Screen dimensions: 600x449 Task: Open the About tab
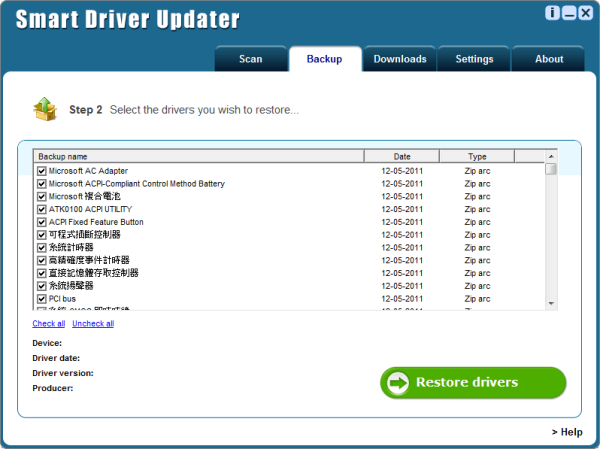549,59
